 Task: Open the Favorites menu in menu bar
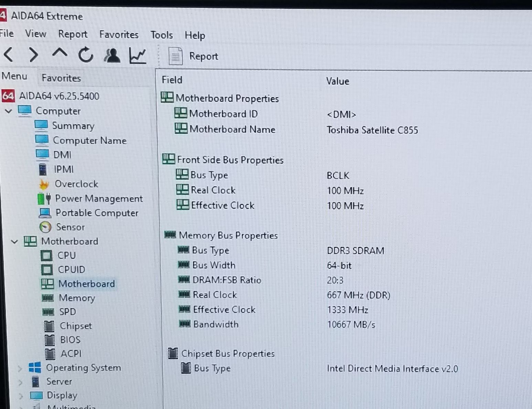(x=119, y=34)
